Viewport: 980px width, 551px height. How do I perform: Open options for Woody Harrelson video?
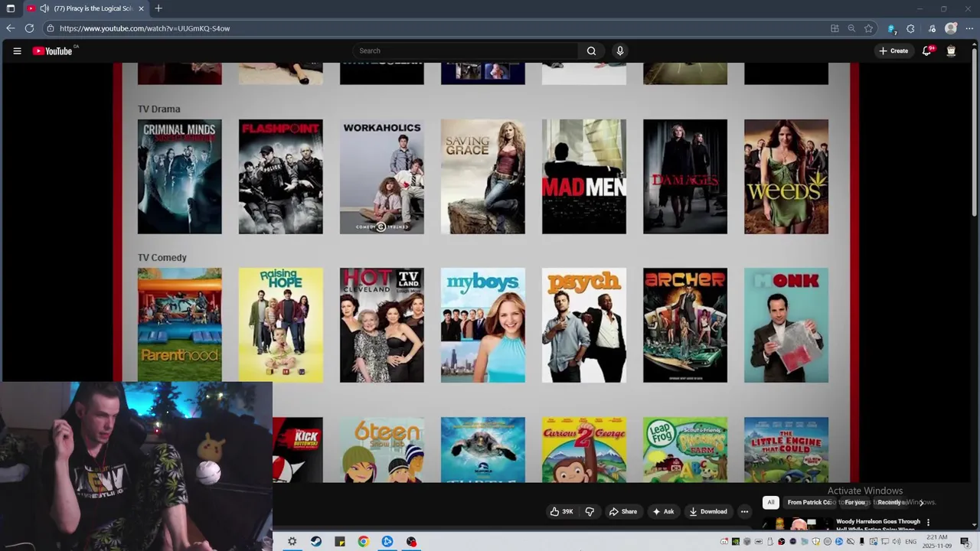[x=929, y=522]
